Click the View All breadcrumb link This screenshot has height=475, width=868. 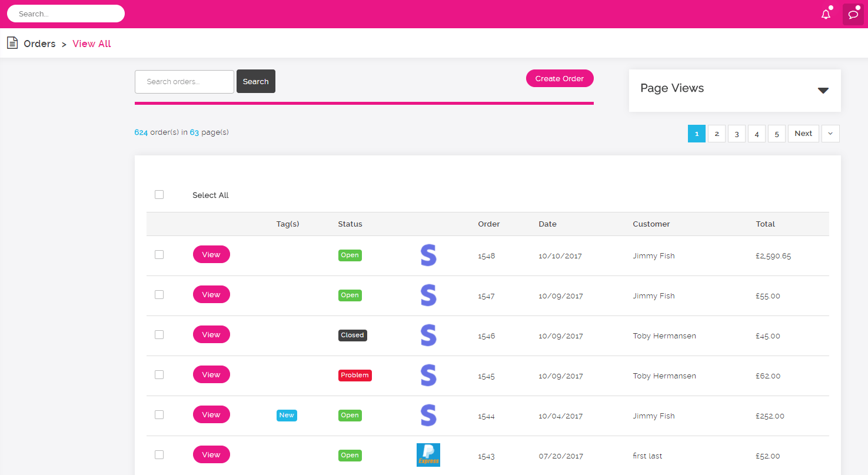pyautogui.click(x=92, y=44)
